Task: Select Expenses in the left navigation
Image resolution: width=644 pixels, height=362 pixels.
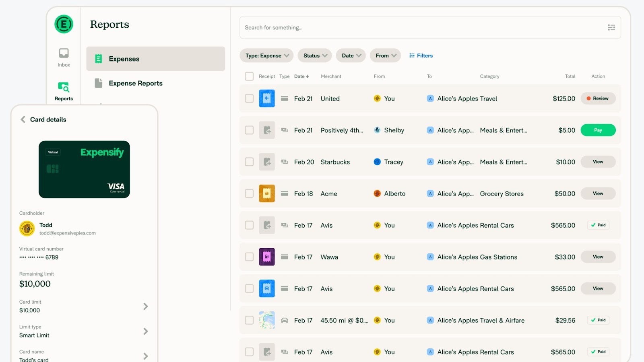Action: pyautogui.click(x=124, y=59)
